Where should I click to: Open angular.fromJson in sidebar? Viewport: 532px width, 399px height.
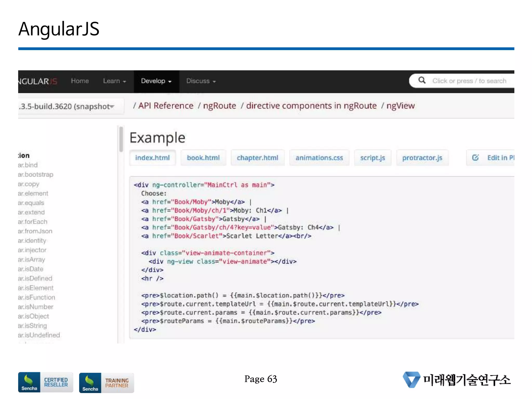pos(35,231)
